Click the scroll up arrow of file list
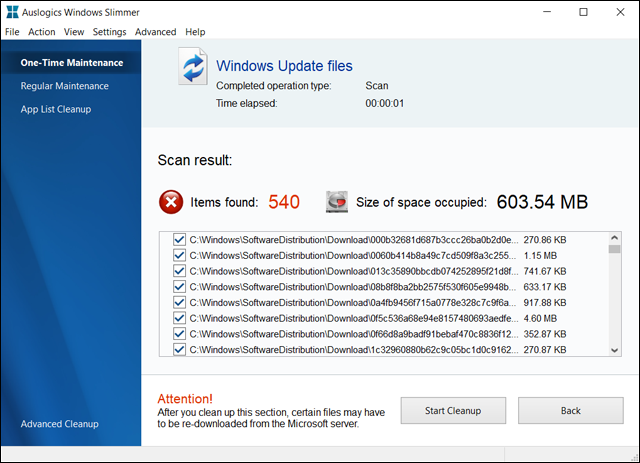 pos(615,238)
